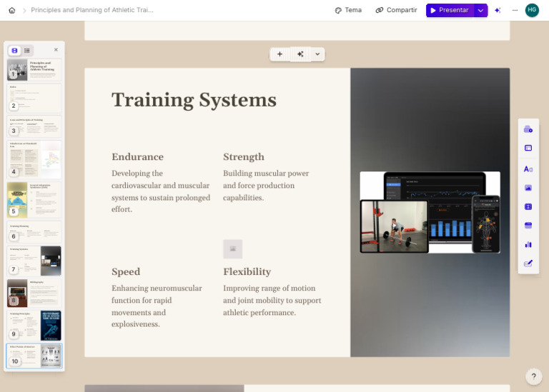Open forms and buttons panel
This screenshot has width=549, height=392.
pos(528,263)
